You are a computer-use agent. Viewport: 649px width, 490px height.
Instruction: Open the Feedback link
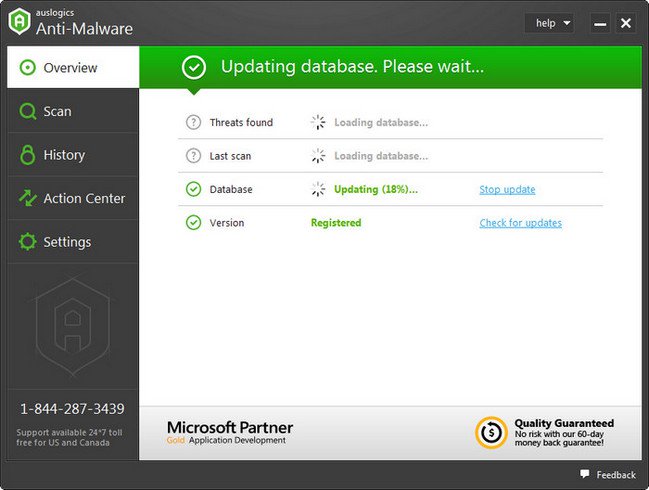(x=608, y=475)
